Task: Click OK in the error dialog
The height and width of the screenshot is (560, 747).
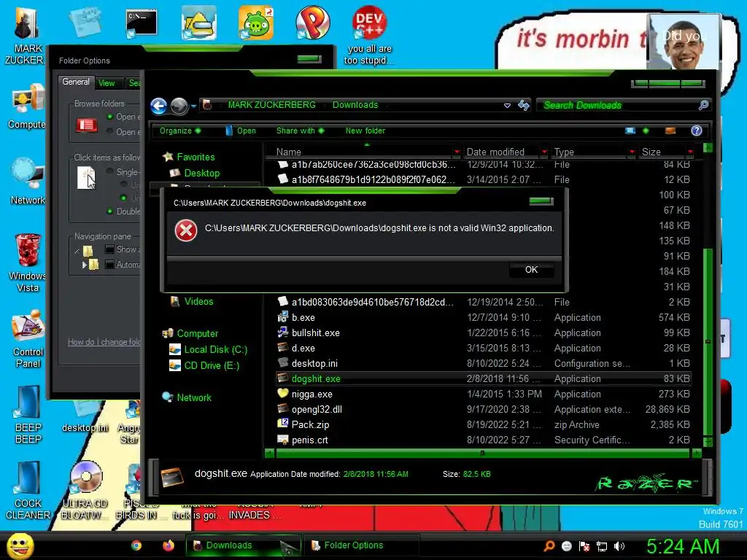Action: click(531, 270)
